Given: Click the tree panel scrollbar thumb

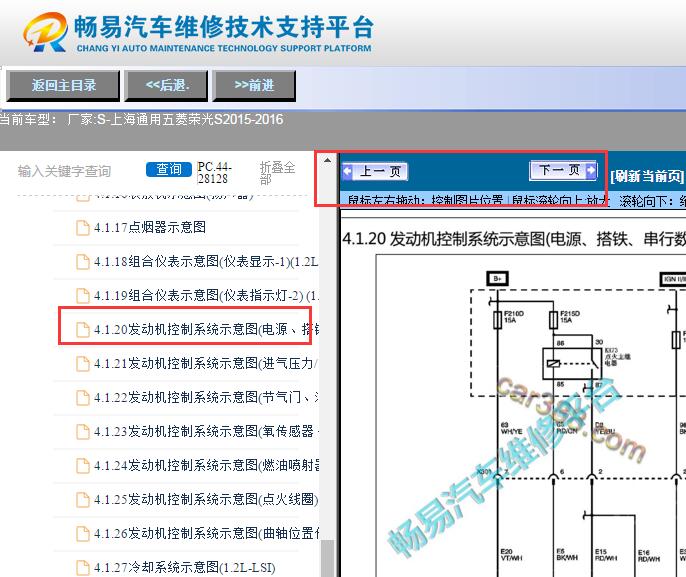Looking at the screenshot, I should click(327, 558).
